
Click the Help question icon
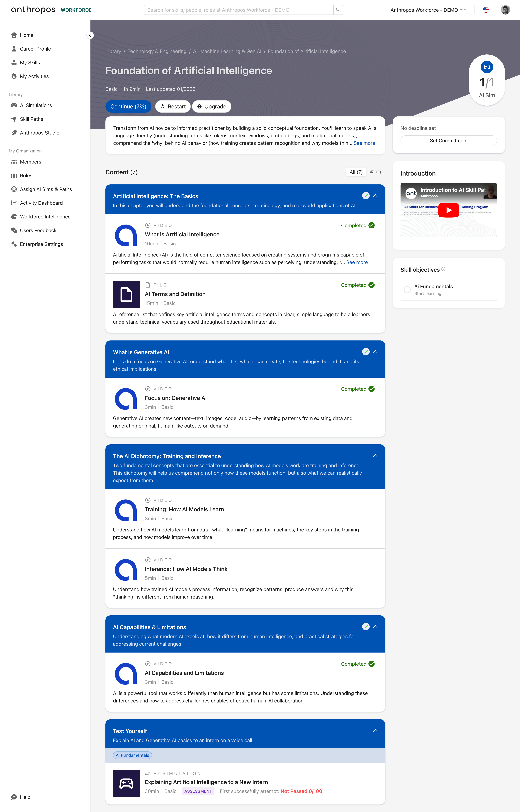pyautogui.click(x=14, y=797)
